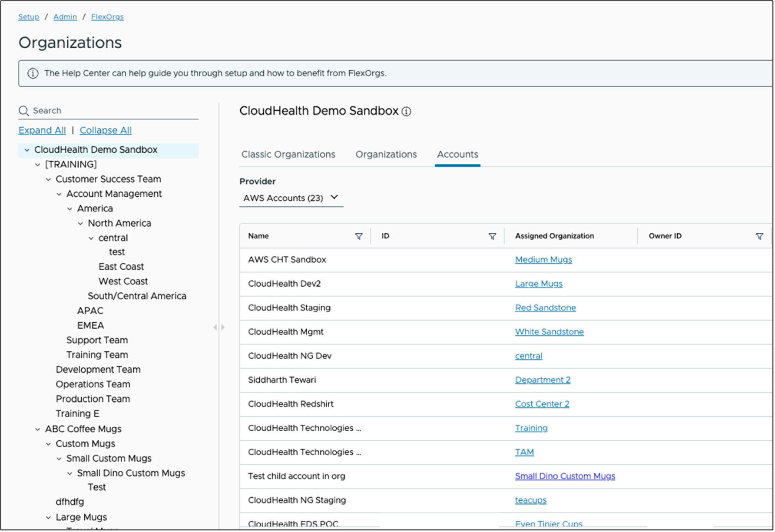Collapse the central tree node
This screenshot has height=532, width=775.
tap(91, 238)
